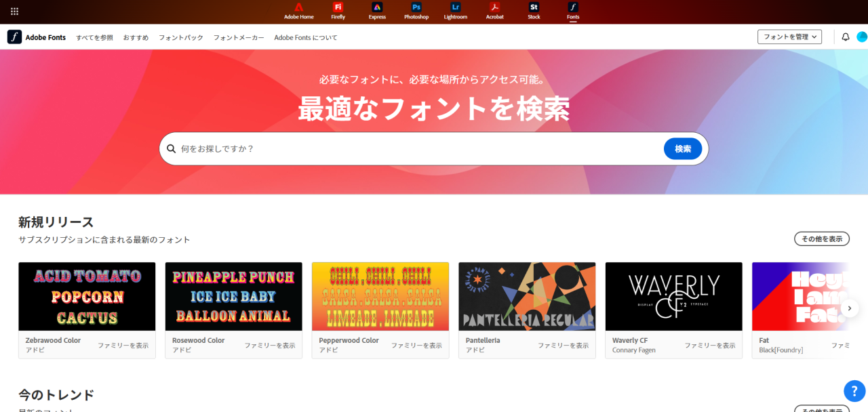Open Lightroom from the app bar
868x412 pixels.
click(x=456, y=12)
